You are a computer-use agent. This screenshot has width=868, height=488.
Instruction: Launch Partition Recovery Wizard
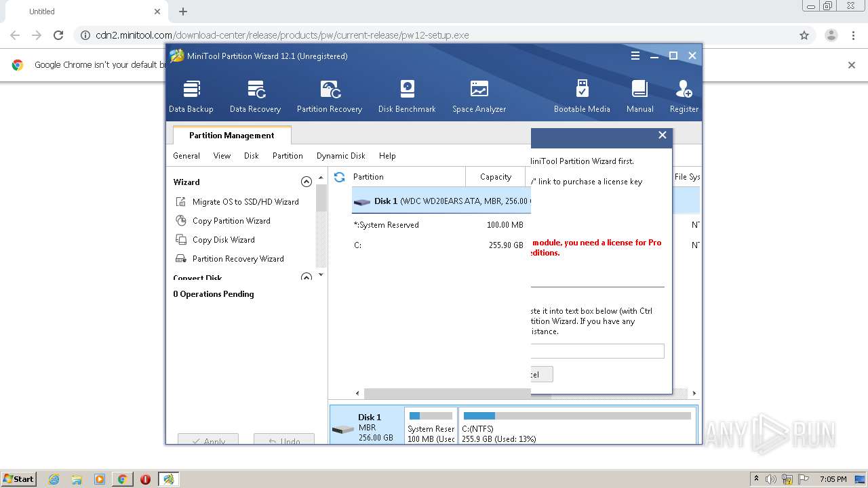tap(238, 259)
